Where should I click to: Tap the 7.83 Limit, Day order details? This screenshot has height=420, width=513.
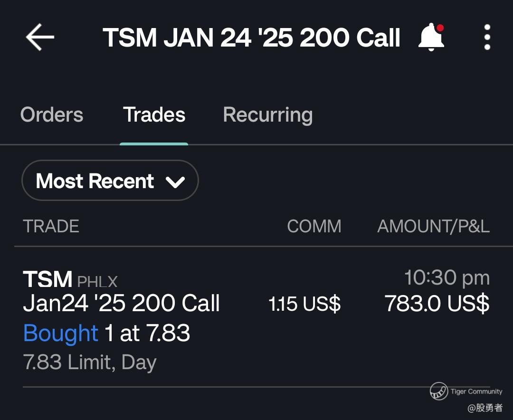coord(90,363)
